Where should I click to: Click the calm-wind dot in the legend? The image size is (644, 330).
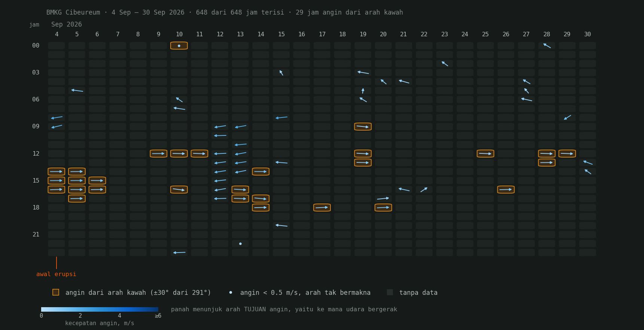click(x=231, y=292)
